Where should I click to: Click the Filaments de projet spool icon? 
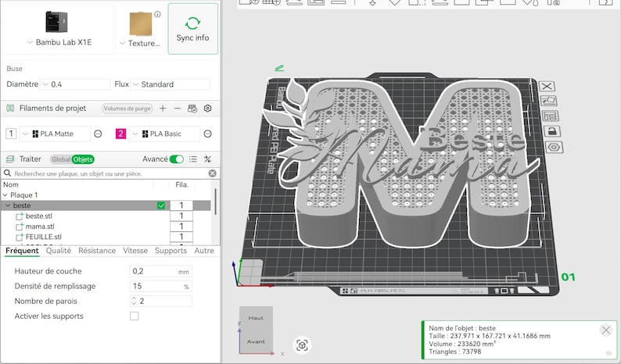10,109
